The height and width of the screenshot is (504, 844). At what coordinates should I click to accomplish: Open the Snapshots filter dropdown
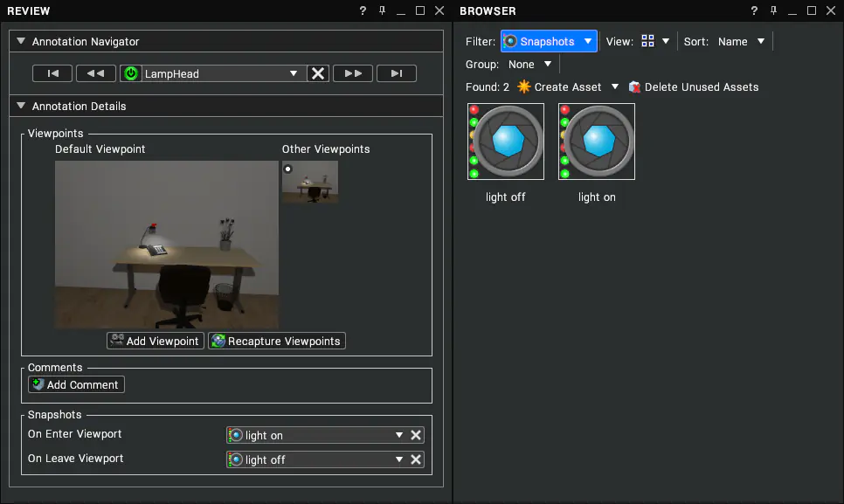[549, 41]
